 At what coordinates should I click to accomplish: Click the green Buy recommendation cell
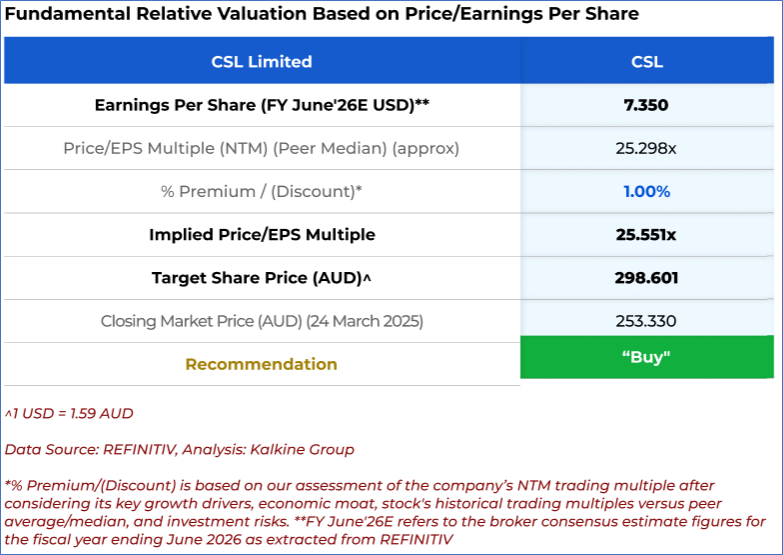pyautogui.click(x=646, y=357)
